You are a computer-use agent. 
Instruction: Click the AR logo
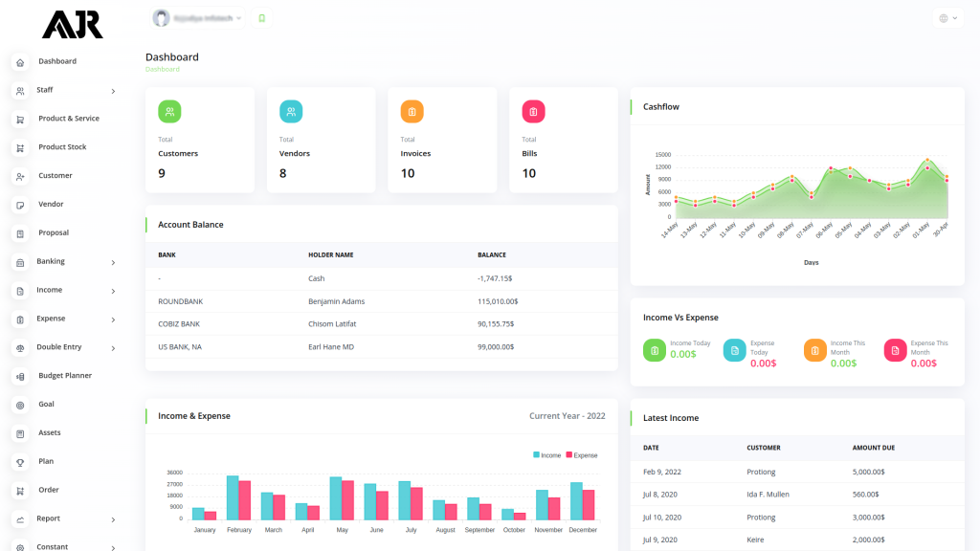tap(72, 25)
